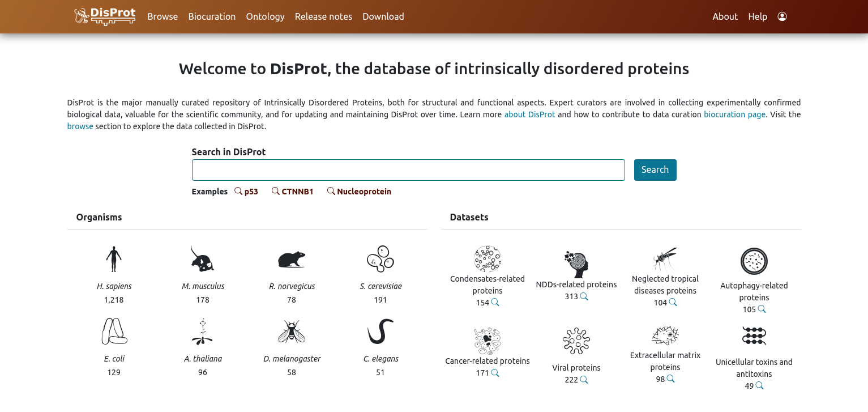Select the D. melanogaster fly icon
868x412 pixels.
pos(292,332)
